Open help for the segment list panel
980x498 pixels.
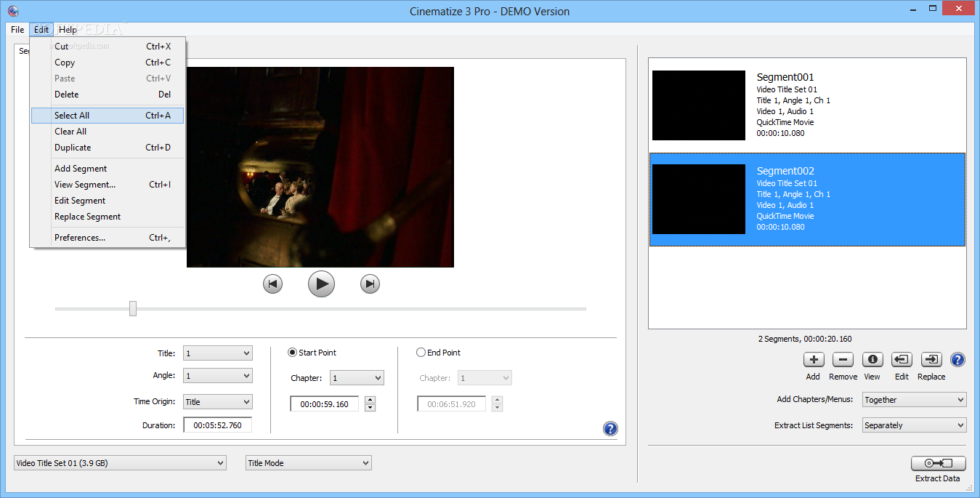click(x=957, y=359)
